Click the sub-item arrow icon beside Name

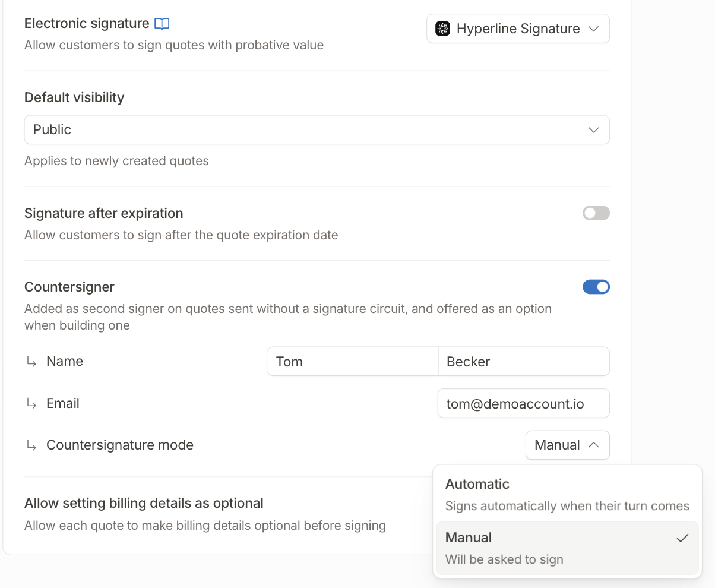[31, 361]
